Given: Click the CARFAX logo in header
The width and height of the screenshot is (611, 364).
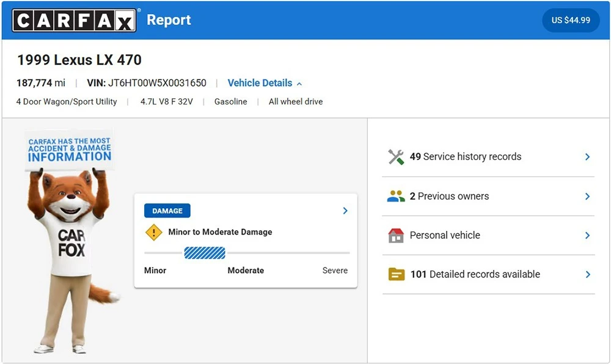Looking at the screenshot, I should click(x=74, y=20).
